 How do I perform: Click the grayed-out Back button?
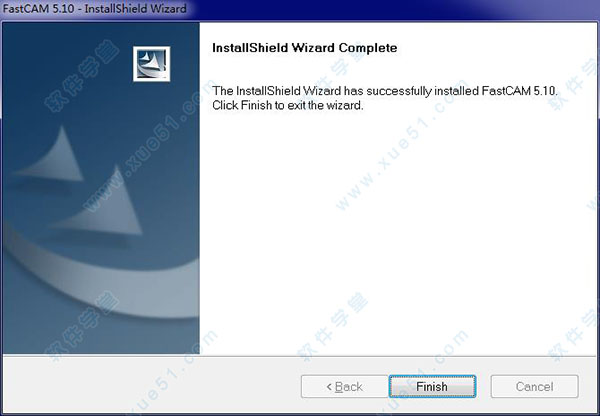point(344,387)
